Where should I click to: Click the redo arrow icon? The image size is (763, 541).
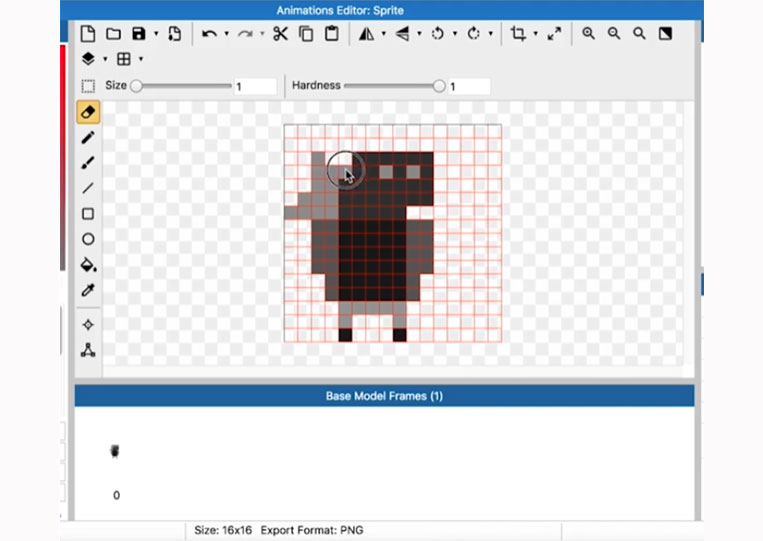click(245, 34)
